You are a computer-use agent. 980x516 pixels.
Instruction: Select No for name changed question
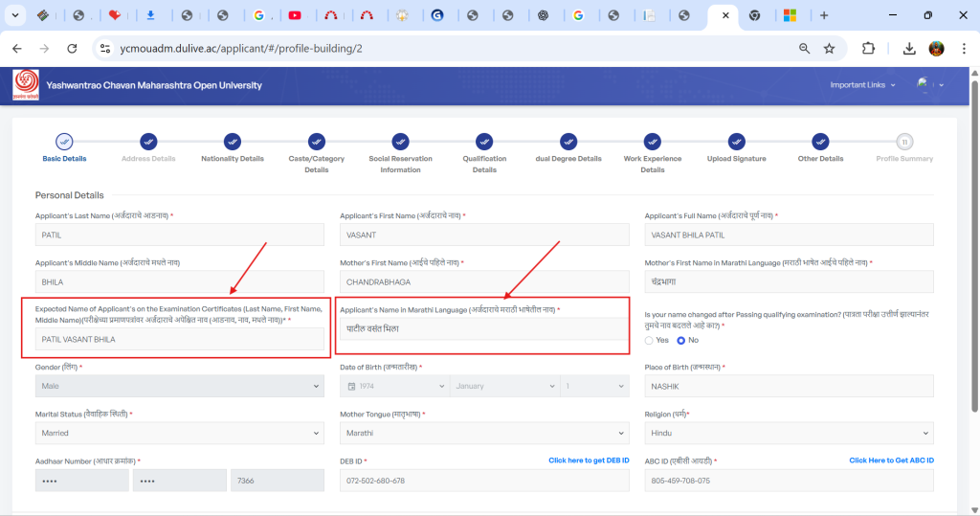[683, 340]
